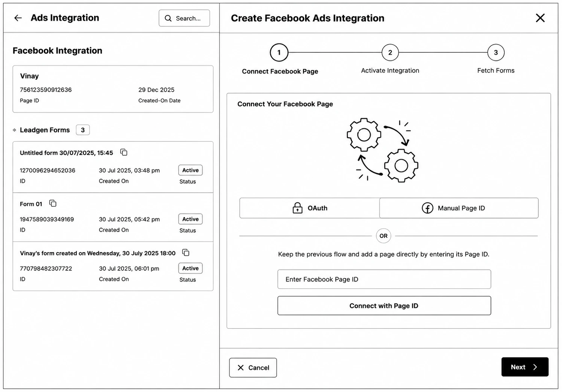Click the diamond bullet beside Leadgen Forms
Viewport: 562px width, 392px height.
pos(14,130)
